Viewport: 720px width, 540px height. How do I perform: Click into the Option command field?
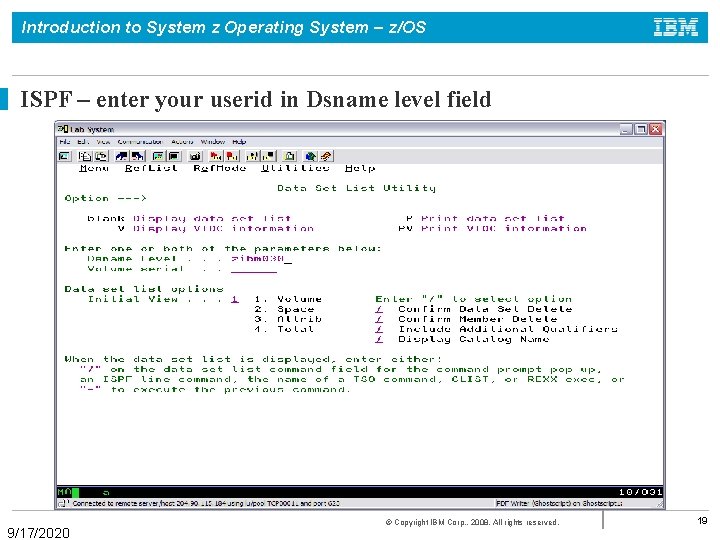tap(404, 198)
